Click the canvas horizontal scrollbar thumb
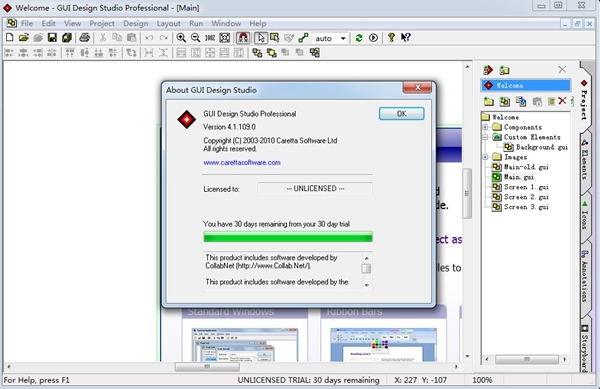Screen dimensions: 600x389 pyautogui.click(x=207, y=366)
